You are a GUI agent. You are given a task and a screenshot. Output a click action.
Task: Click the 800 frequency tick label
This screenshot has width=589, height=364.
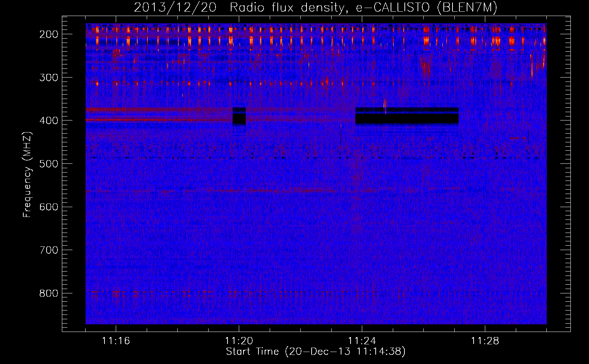pos(48,293)
